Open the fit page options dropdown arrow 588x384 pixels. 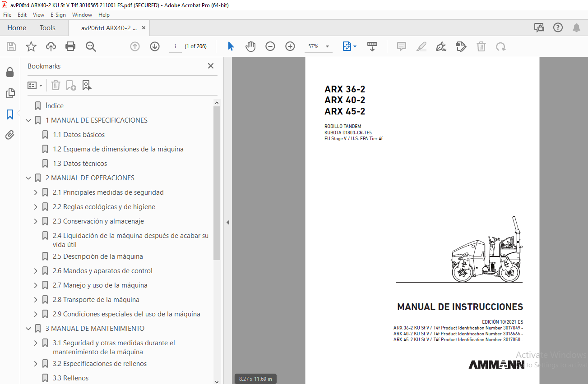(x=355, y=46)
